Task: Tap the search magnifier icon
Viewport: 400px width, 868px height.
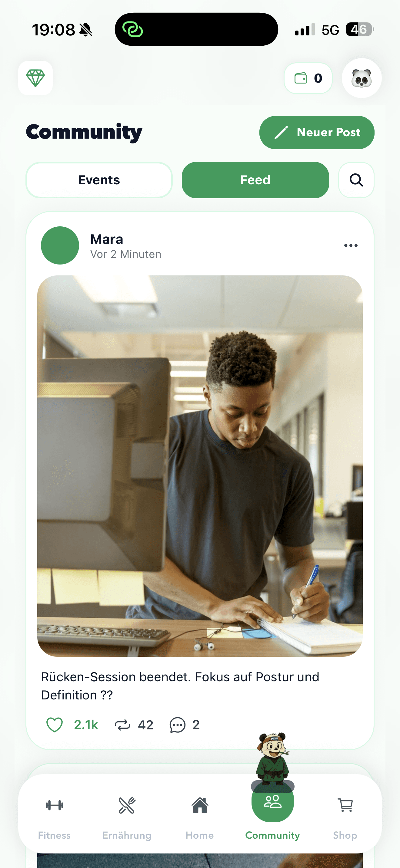Action: coord(356,180)
